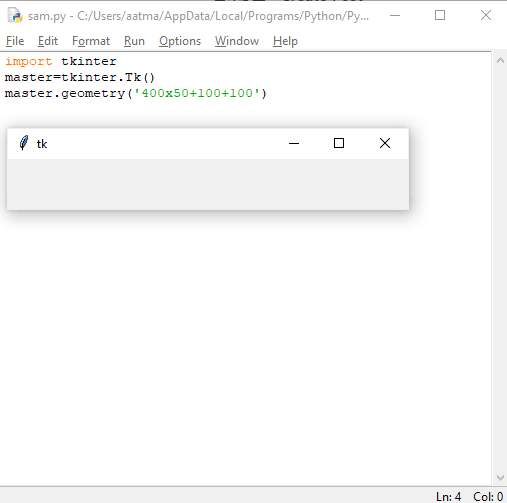
Task: Click the 'tkinter' module name on line one
Action: coord(89,61)
